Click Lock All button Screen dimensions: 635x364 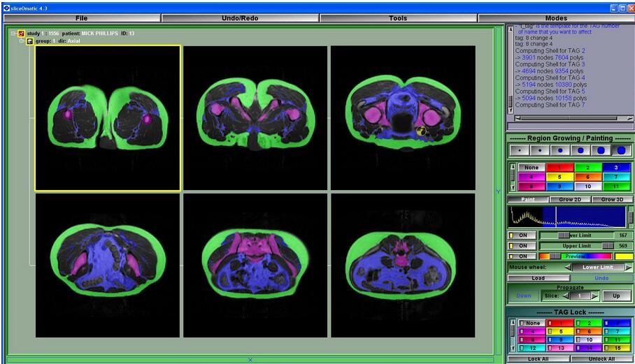pos(538,359)
